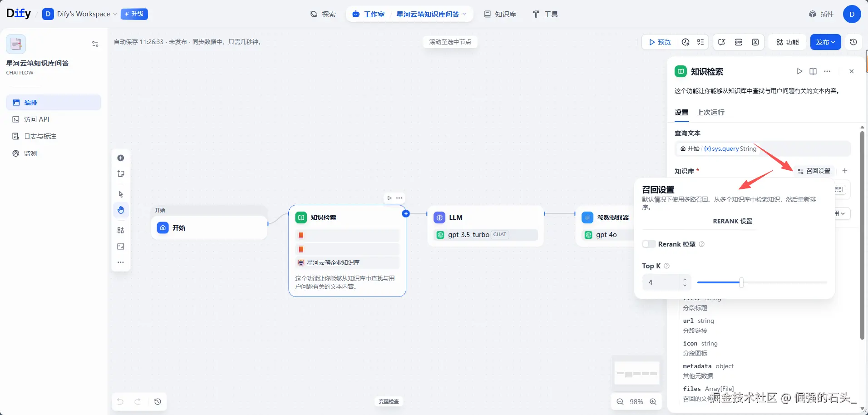Select 编排 in the sidebar
The image size is (868, 415).
click(x=54, y=103)
